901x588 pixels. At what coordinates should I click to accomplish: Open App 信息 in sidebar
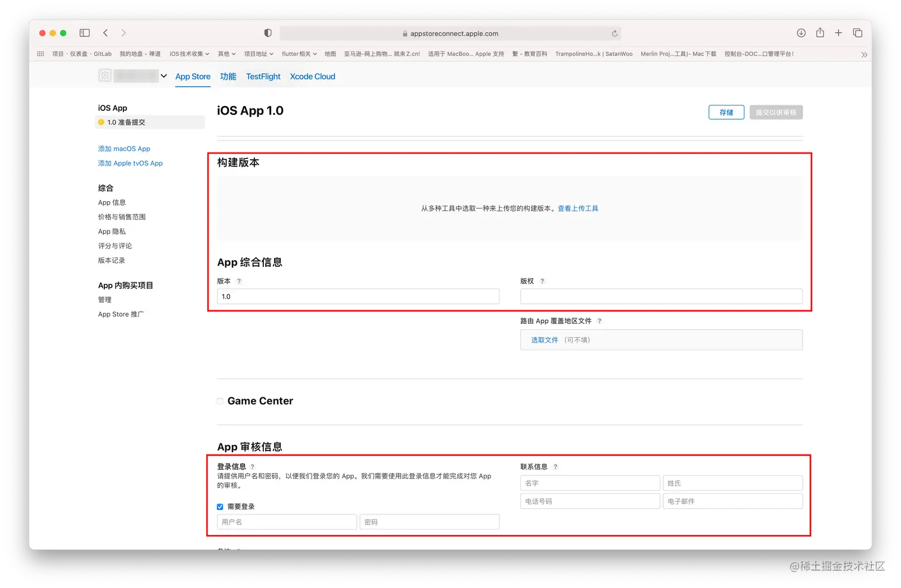[111, 203]
